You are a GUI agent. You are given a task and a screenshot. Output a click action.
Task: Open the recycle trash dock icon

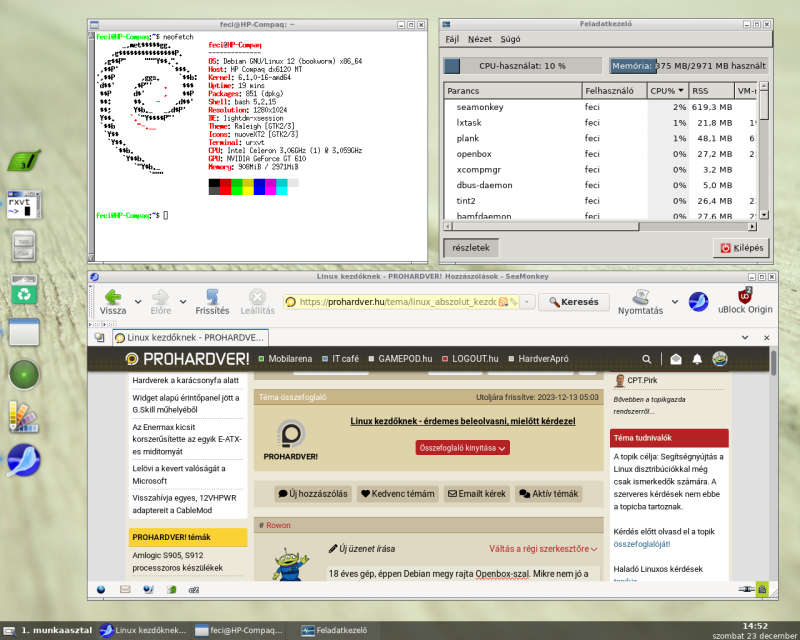pyautogui.click(x=24, y=290)
